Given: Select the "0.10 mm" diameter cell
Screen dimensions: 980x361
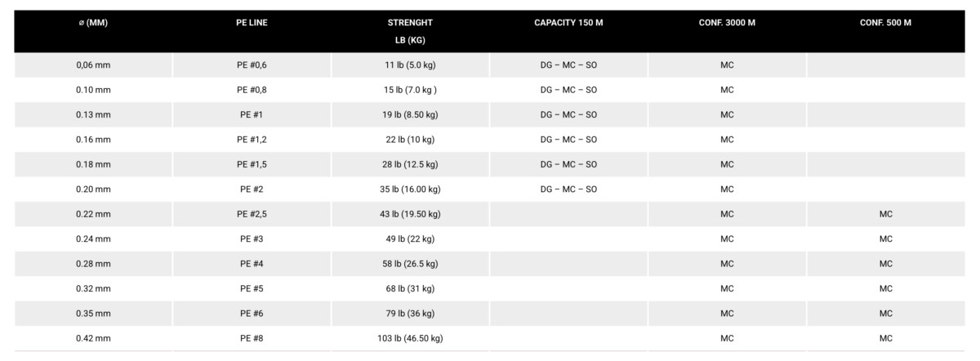Looking at the screenshot, I should click(93, 90).
